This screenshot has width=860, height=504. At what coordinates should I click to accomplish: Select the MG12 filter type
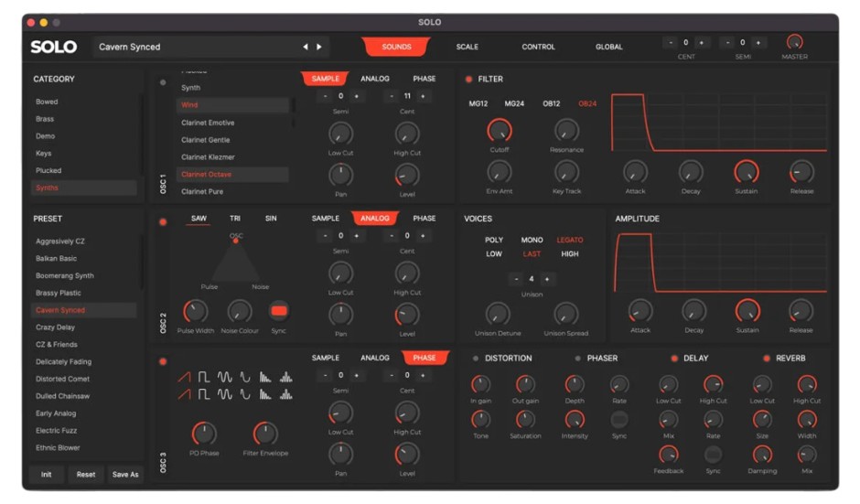pos(478,103)
